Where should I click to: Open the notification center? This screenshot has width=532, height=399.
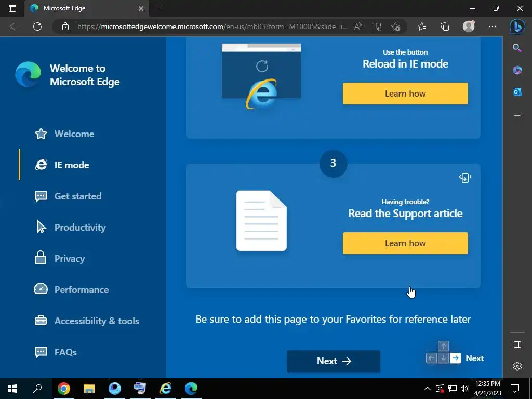[515, 388]
